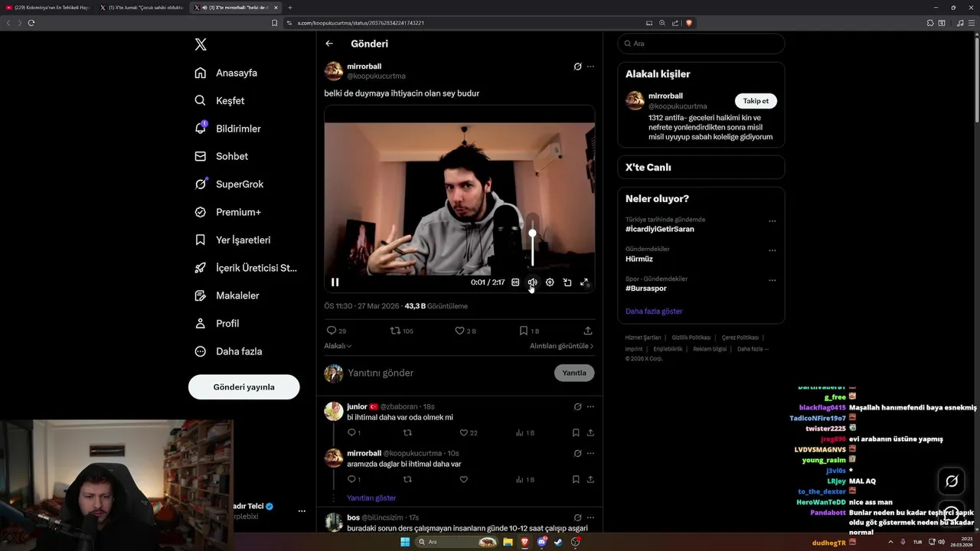Click the Ara search field on X
Image resolution: width=980 pixels, height=551 pixels.
701,44
